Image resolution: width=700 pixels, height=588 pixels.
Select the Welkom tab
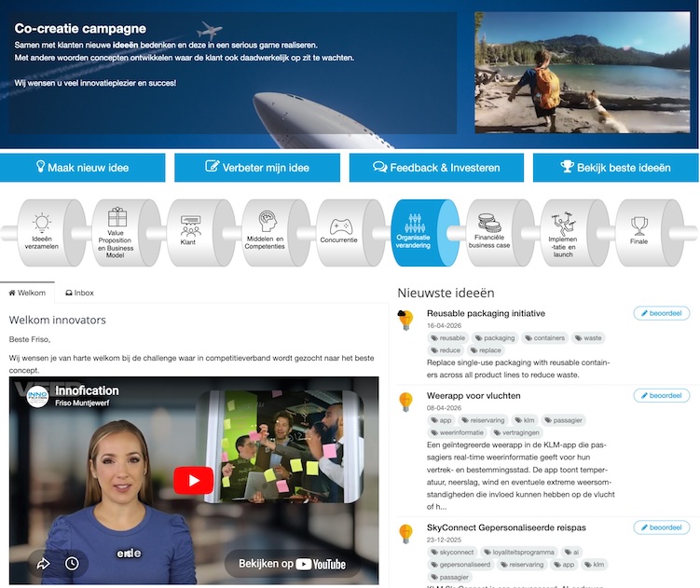tap(27, 293)
